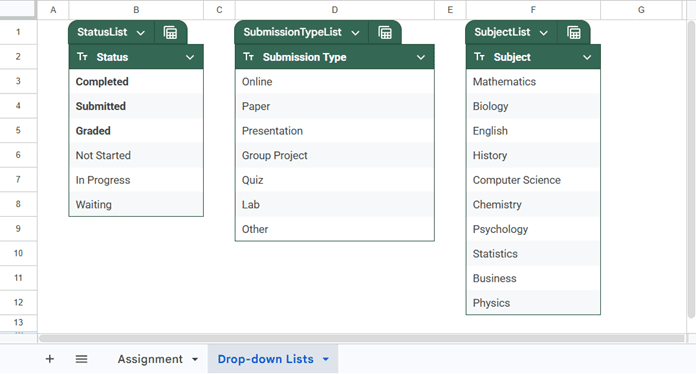Image resolution: width=696 pixels, height=374 pixels.
Task: Expand the SubmissionTypeList table name dropdown
Action: coord(355,33)
